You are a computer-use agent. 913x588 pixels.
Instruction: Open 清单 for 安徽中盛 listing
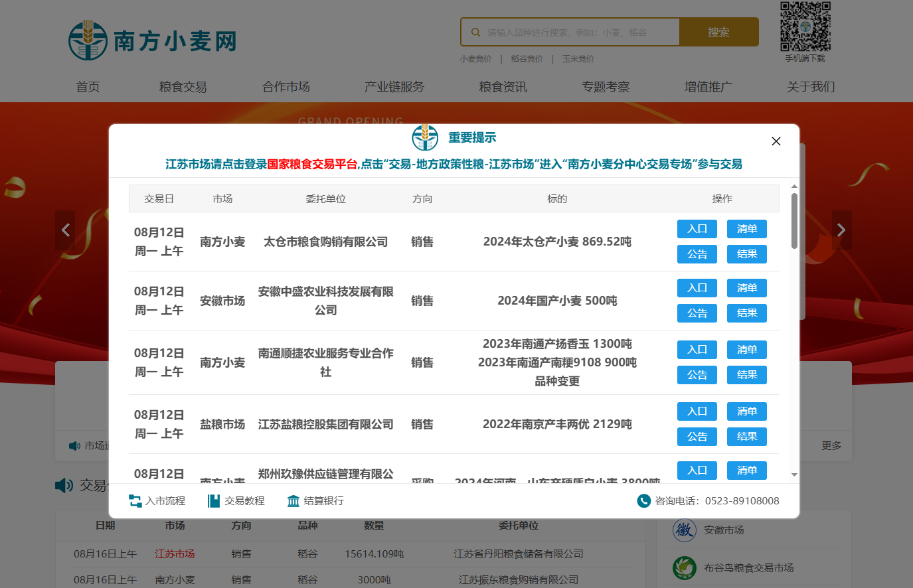point(746,287)
